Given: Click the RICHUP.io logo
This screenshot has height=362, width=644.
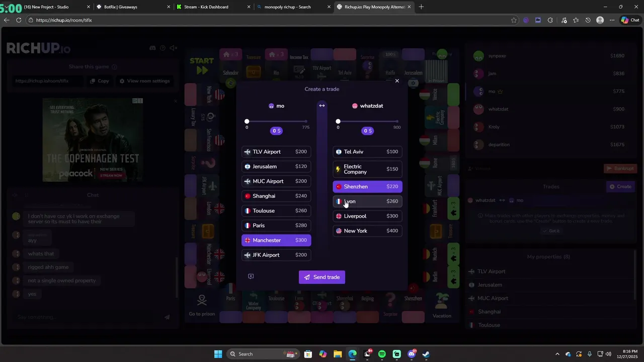Looking at the screenshot, I should click(38, 48).
